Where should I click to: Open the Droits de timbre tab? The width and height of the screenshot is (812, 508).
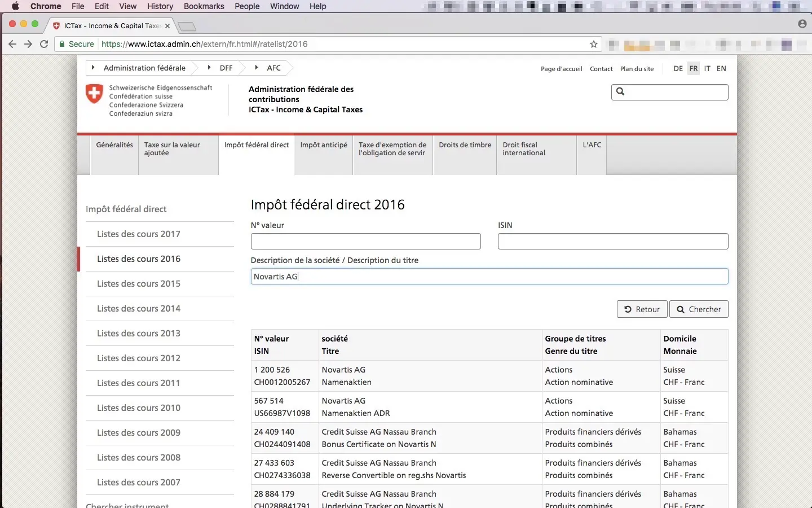pos(465,155)
